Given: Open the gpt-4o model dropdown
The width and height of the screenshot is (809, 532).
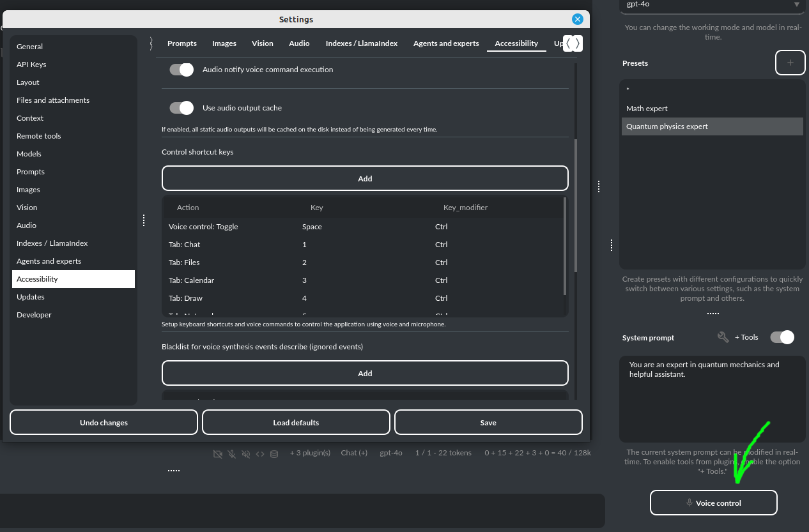Looking at the screenshot, I should pos(713,4).
